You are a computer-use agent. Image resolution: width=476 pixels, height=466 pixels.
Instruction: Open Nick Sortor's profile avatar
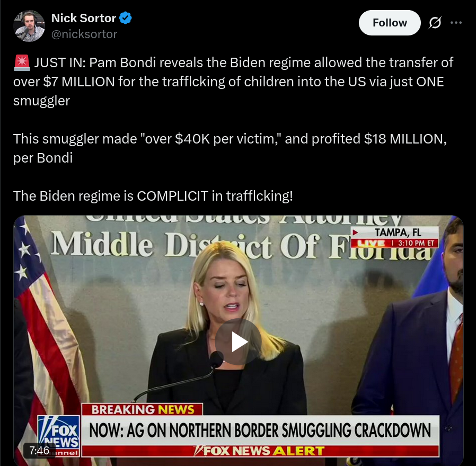pos(29,26)
